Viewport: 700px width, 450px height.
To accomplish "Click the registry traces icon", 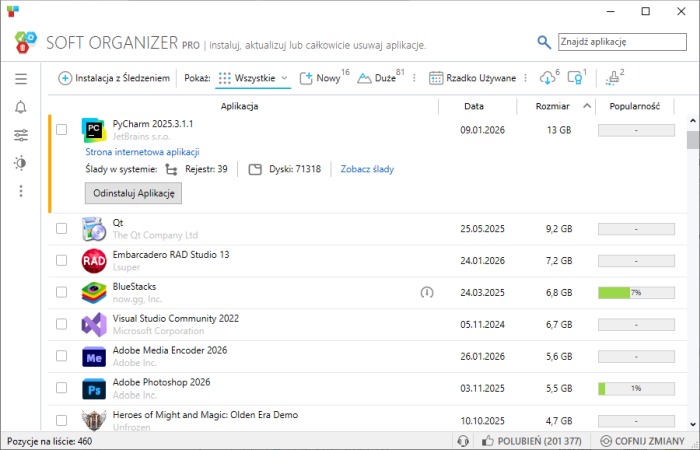I will (x=171, y=169).
